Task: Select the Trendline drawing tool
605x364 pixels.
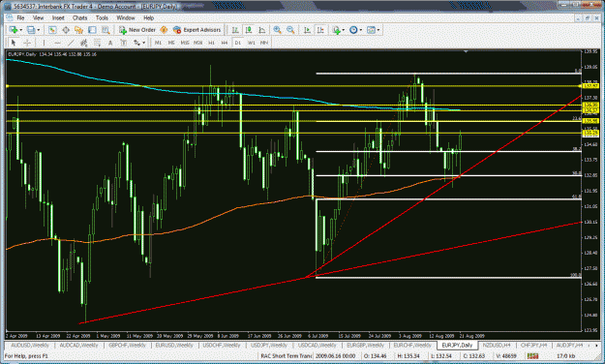Action: (71, 43)
